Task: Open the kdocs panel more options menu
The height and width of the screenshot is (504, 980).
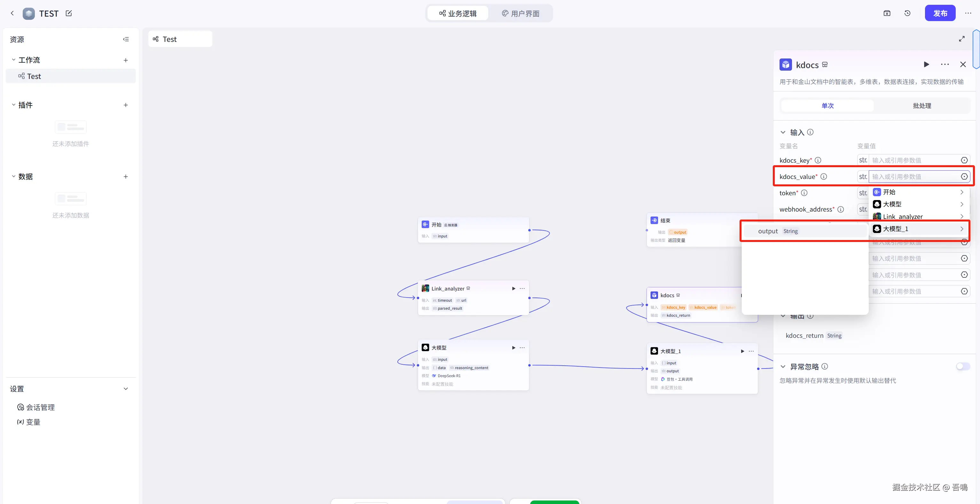Action: 945,65
